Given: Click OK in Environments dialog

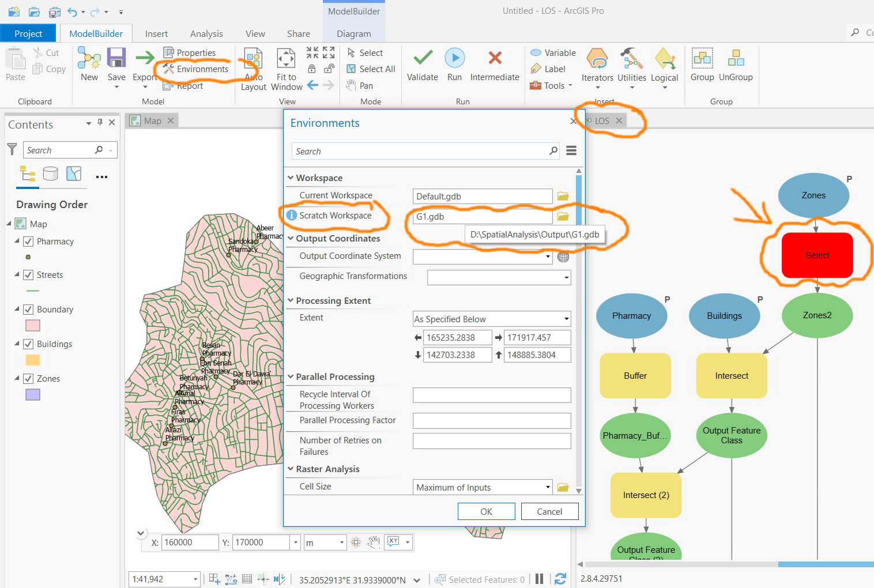Looking at the screenshot, I should (x=486, y=511).
